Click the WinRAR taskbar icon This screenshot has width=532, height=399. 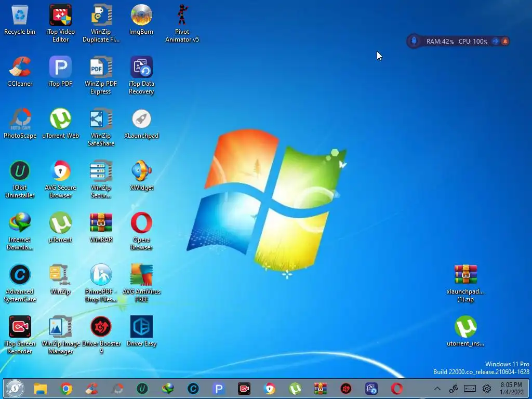click(320, 389)
